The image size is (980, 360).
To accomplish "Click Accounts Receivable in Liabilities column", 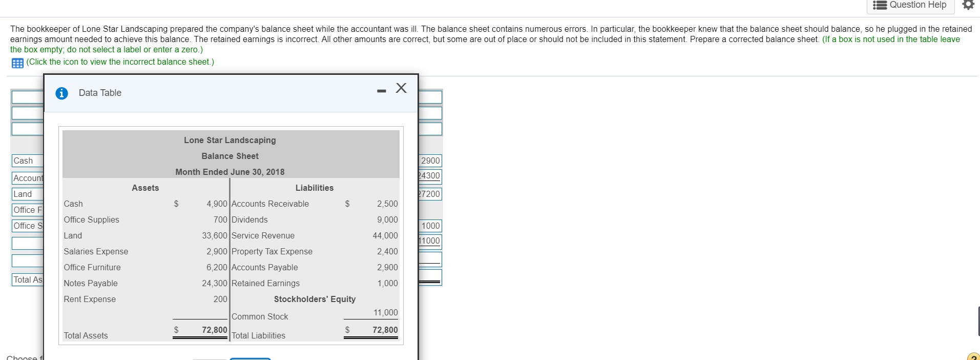I will (x=270, y=204).
